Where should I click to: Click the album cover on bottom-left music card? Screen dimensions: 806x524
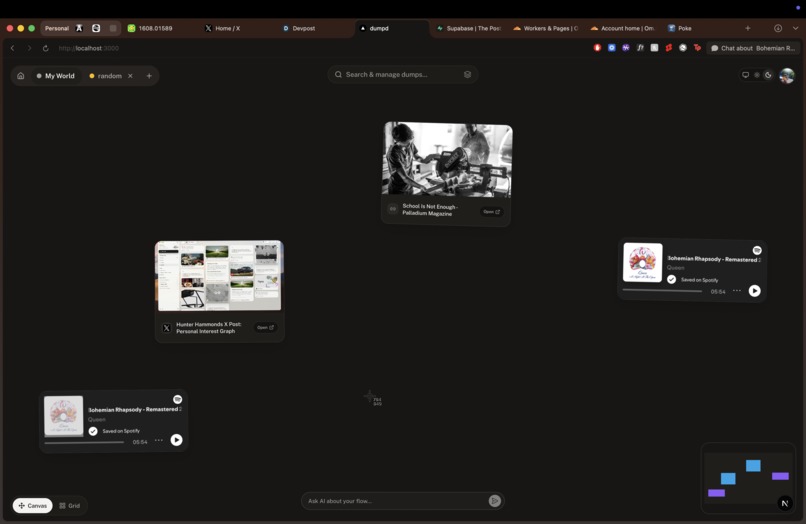[x=64, y=415]
